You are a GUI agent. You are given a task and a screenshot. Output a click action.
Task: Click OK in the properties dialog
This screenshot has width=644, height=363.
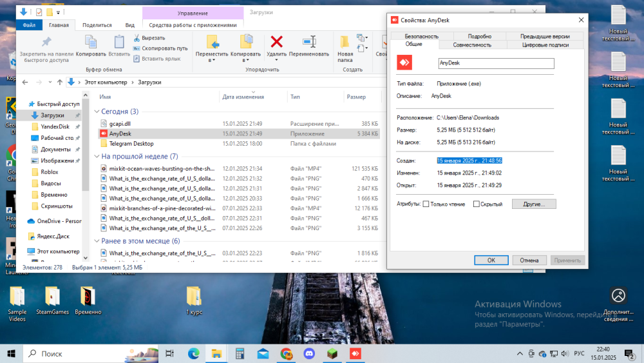pyautogui.click(x=491, y=260)
